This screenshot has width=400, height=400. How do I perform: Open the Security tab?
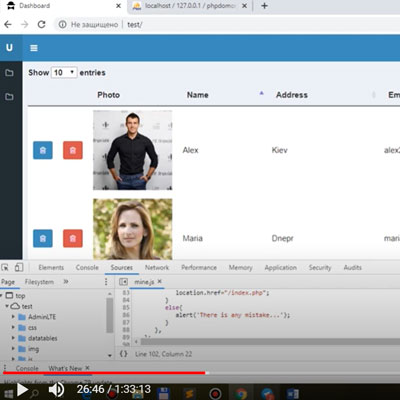(x=320, y=267)
